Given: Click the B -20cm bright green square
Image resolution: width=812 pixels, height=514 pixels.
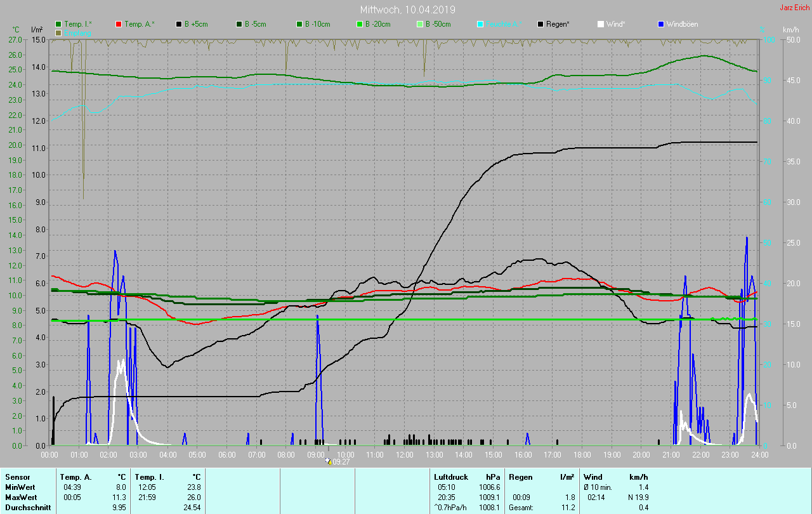Looking at the screenshot, I should point(360,24).
